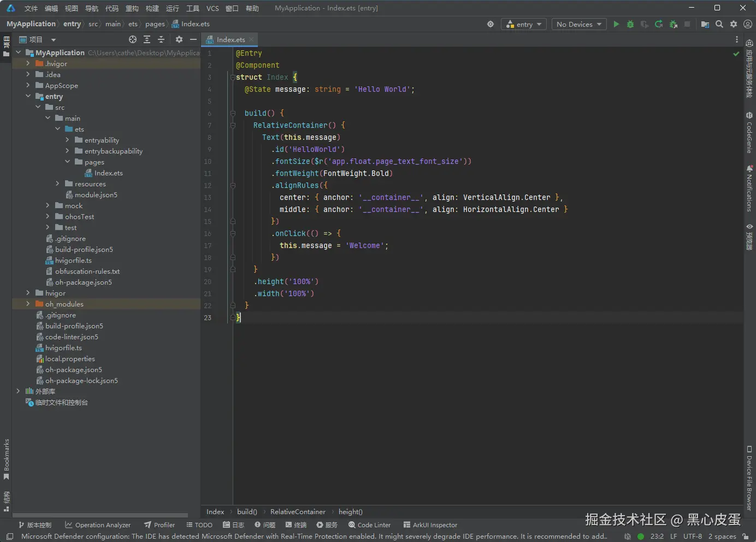This screenshot has height=542, width=756.
Task: Open the global search magnifier
Action: 719,24
